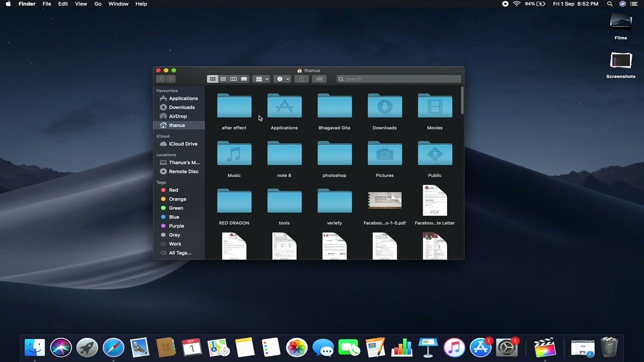Select the Purple tag in the sidebar
Screen dimensions: 644x362
coord(176,226)
